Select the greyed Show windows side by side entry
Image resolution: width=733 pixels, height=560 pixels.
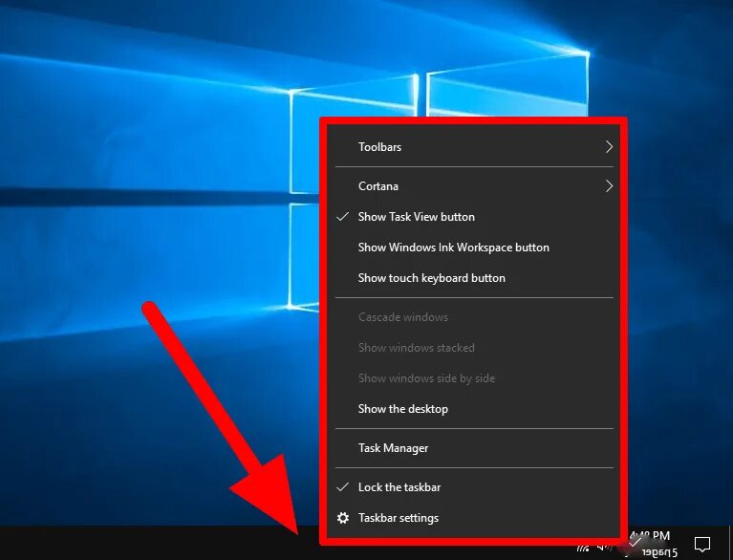point(474,378)
